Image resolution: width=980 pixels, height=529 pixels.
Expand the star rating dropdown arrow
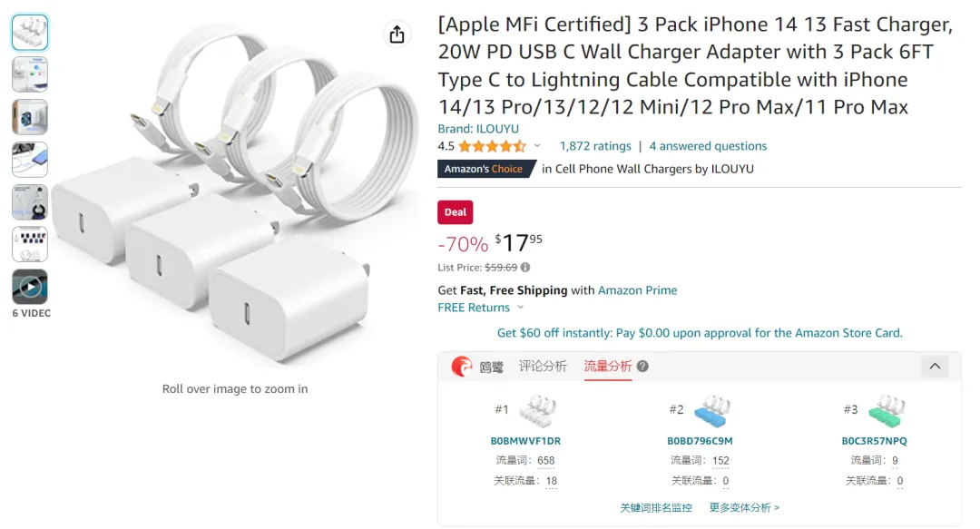(x=537, y=146)
